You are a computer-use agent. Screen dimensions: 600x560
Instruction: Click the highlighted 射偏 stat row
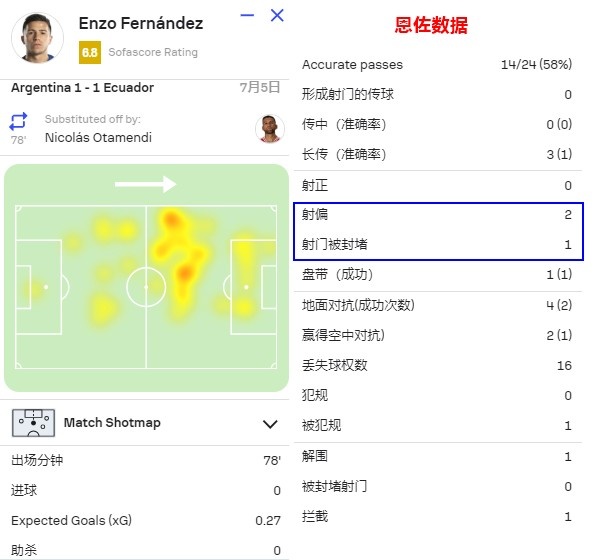pos(437,215)
